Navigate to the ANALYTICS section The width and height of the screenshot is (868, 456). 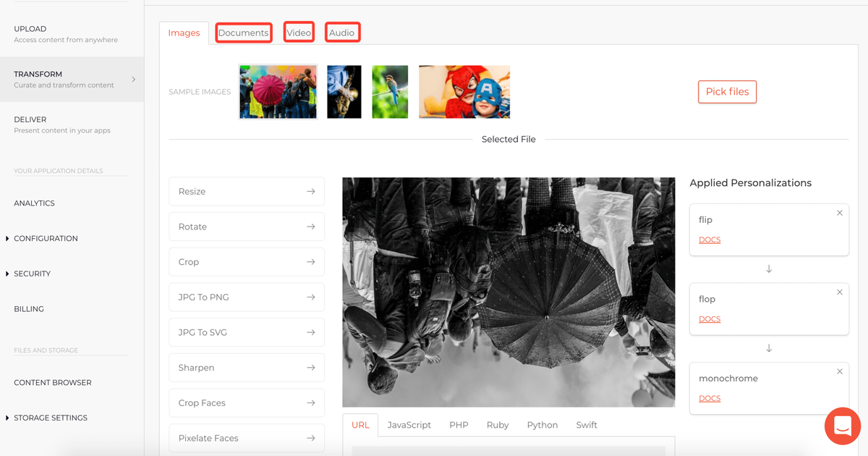pyautogui.click(x=35, y=203)
